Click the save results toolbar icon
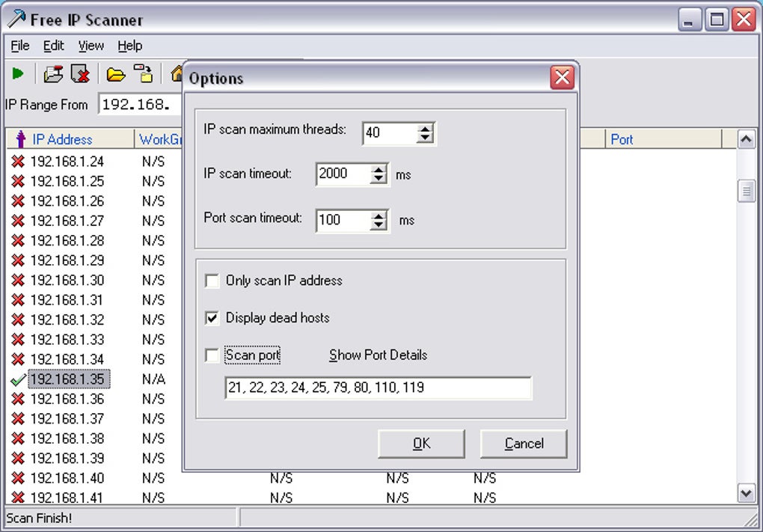Screen dimensions: 763x532 pos(53,74)
